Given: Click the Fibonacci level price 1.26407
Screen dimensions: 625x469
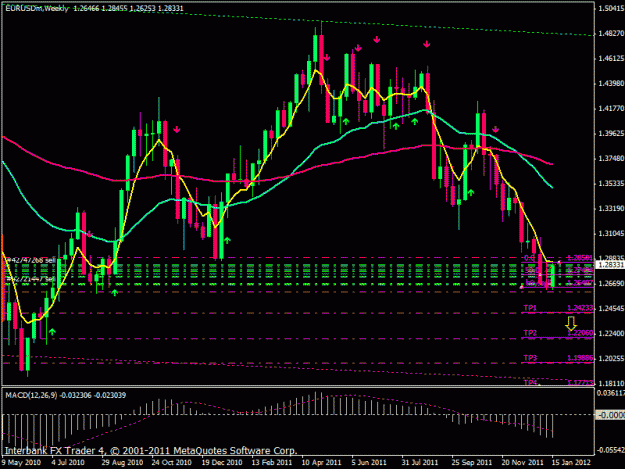Looking at the screenshot, I should coord(580,283).
